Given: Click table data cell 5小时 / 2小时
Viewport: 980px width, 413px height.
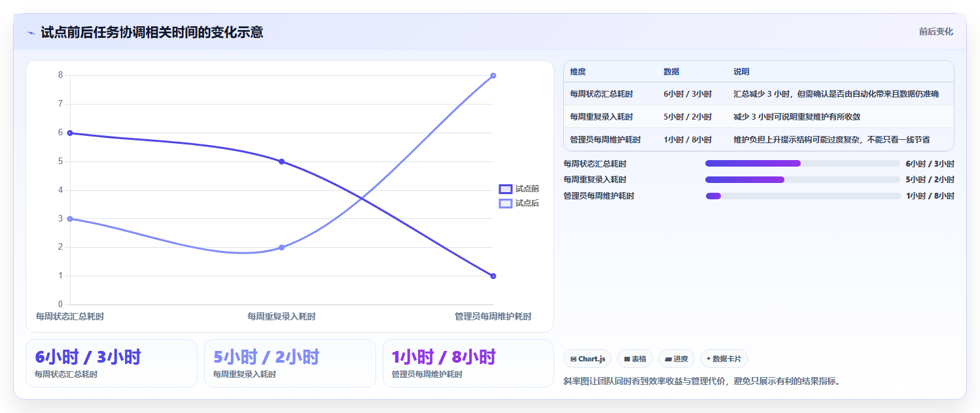Looking at the screenshot, I should pyautogui.click(x=688, y=117).
